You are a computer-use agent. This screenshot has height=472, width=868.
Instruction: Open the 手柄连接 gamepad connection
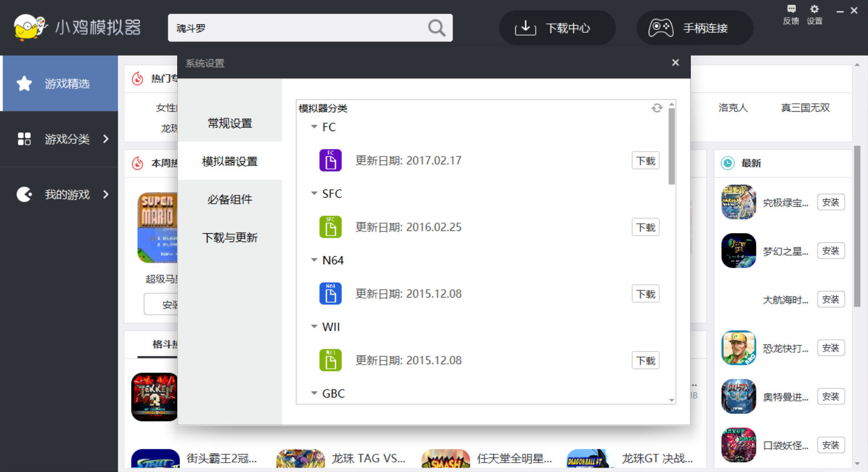click(694, 28)
